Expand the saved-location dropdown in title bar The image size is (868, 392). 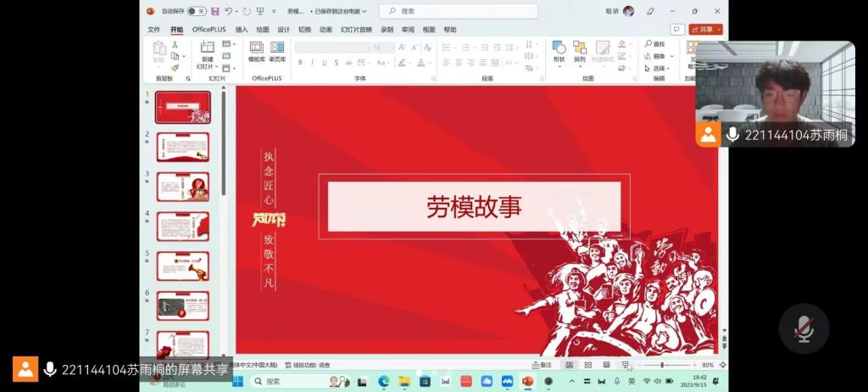(x=365, y=11)
